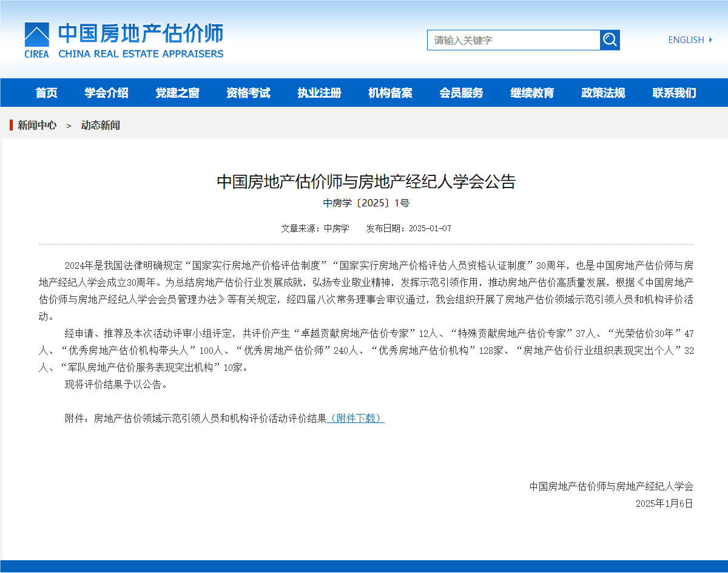Viewport: 728px width, 573px height.
Task: Switch site language to ENGLISH
Action: tap(686, 40)
